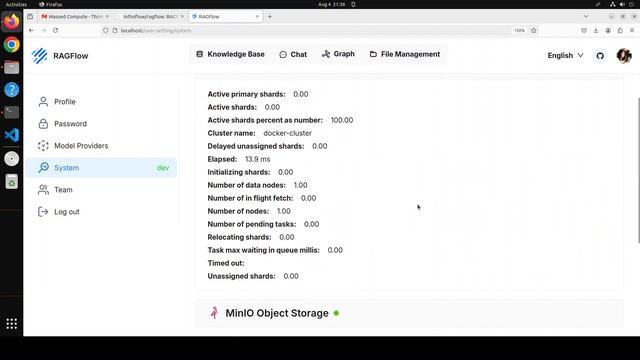640x360 pixels.
Task: Click the Profile person icon
Action: pos(43,102)
